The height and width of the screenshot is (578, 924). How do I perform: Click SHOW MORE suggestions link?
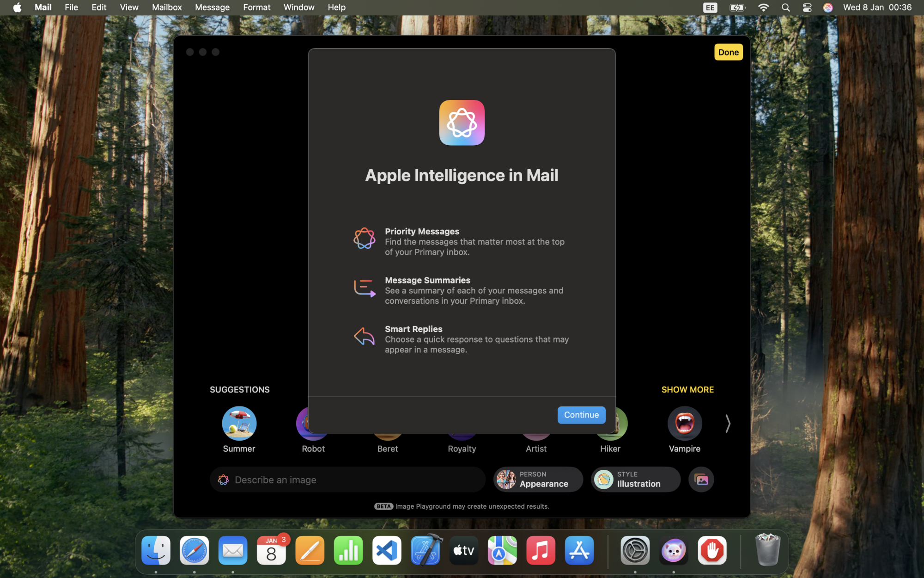point(687,389)
